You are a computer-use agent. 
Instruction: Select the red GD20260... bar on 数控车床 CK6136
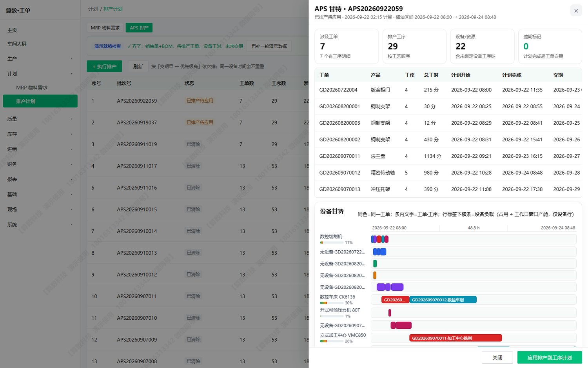(x=395, y=300)
